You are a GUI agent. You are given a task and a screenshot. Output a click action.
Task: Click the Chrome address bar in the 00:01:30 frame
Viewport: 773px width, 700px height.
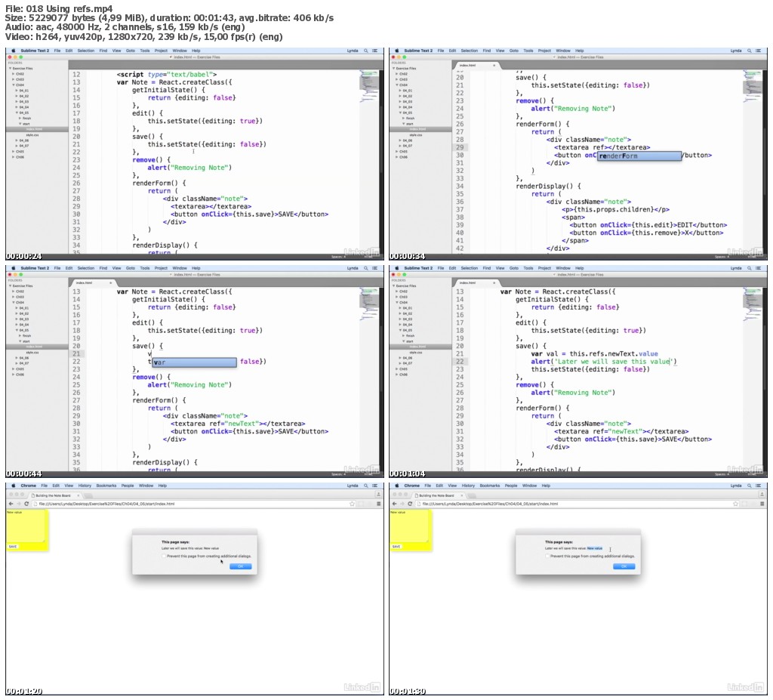(574, 504)
